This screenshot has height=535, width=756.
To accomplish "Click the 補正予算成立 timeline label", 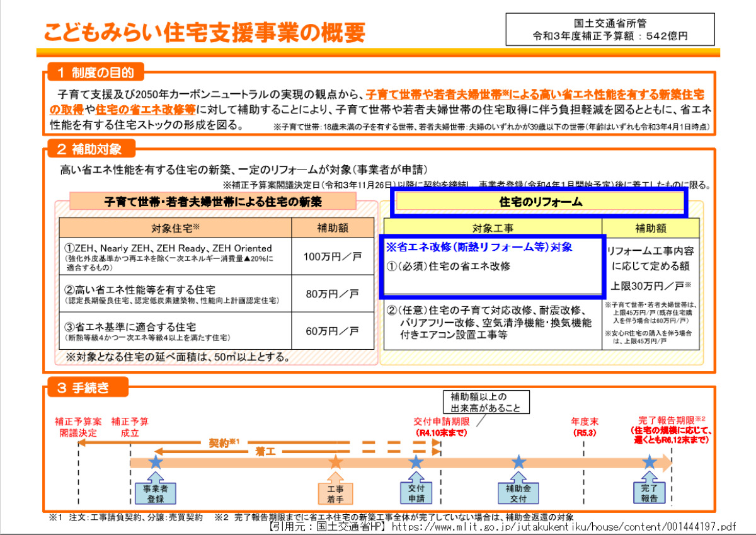I will (x=130, y=427).
